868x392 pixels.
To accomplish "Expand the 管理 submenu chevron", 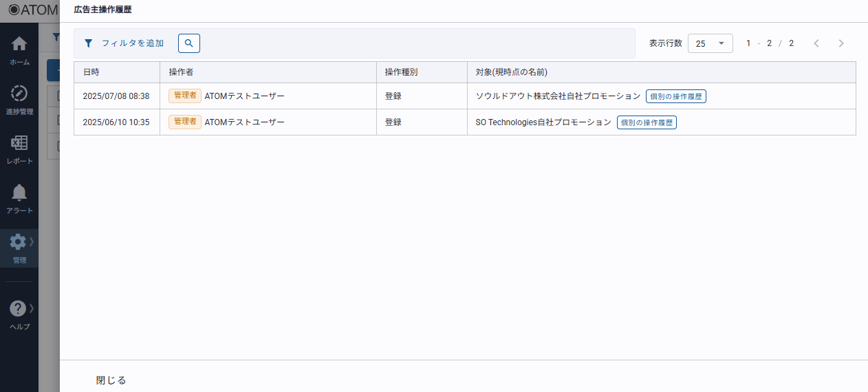I will coord(32,241).
